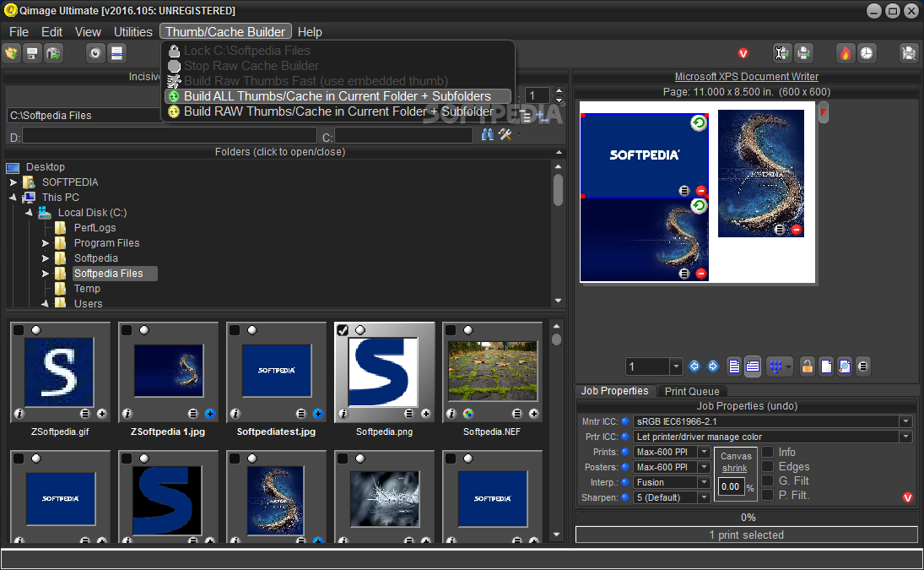Open the Sharpen 5 (Default) dropdown

coord(704,497)
